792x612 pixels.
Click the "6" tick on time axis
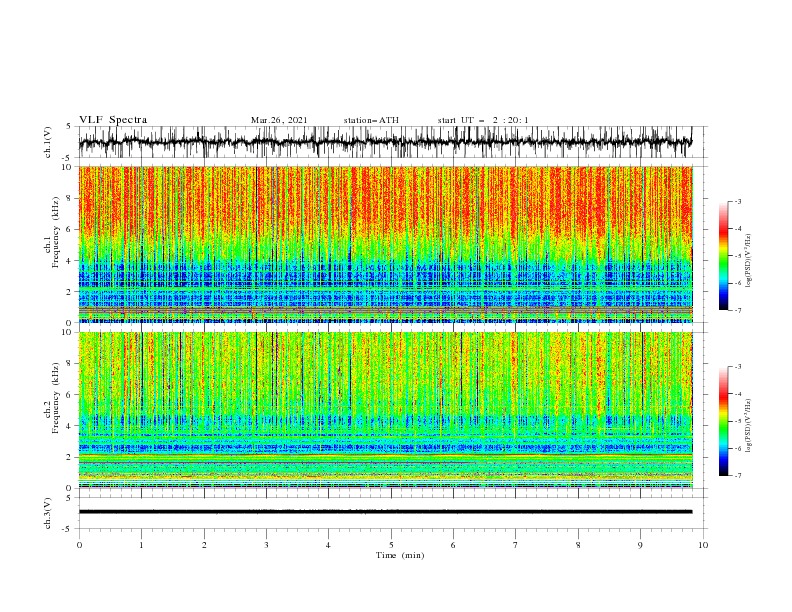pyautogui.click(x=453, y=545)
